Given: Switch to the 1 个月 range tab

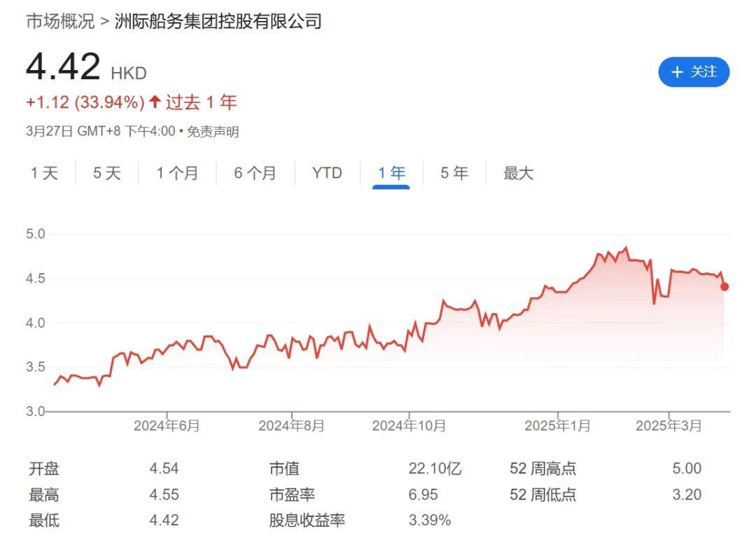Looking at the screenshot, I should pos(177,173).
